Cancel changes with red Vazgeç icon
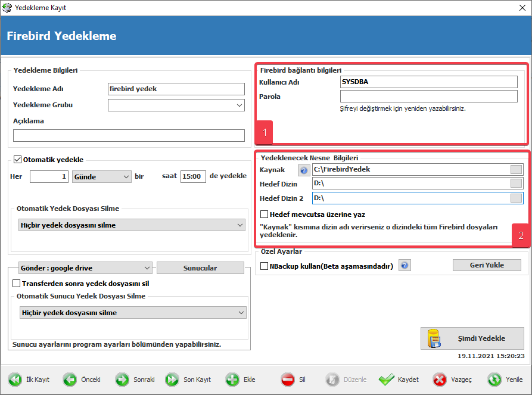 coord(440,380)
